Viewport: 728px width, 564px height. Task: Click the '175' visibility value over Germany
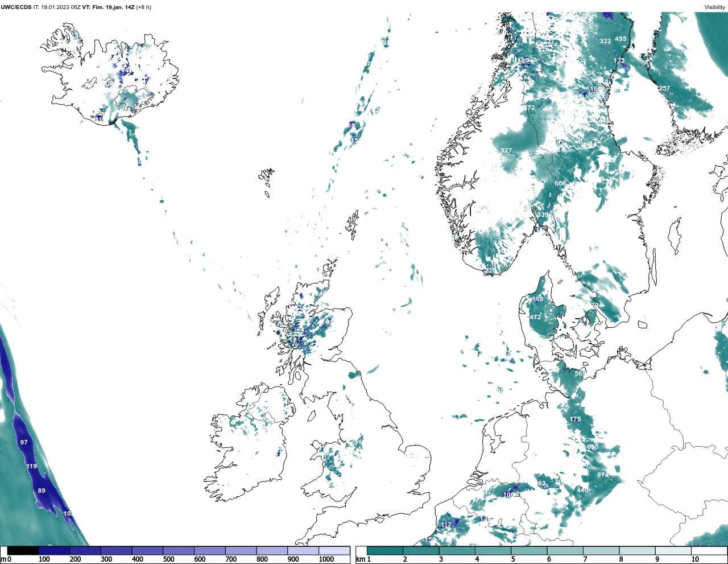point(575,419)
